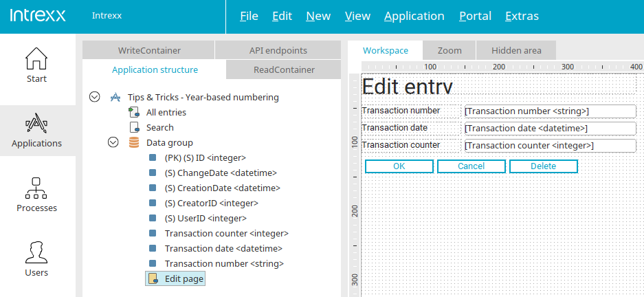Open the Portal menu
The width and height of the screenshot is (644, 297).
[x=475, y=16]
